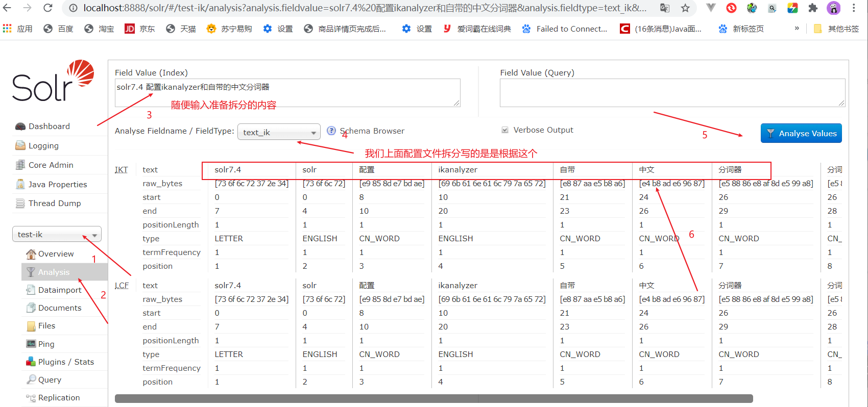Screen dimensions: 868x407
Task: Open the 新标签页 bookmark
Action: click(741, 29)
